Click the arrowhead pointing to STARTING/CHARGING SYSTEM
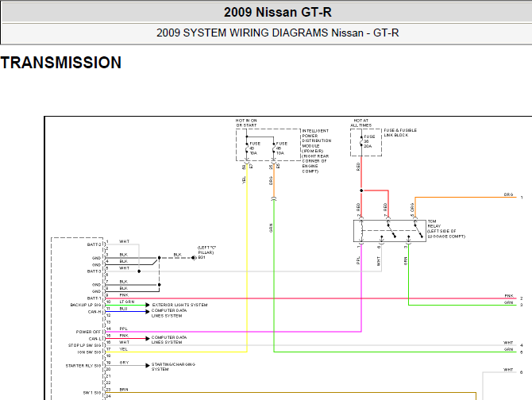This screenshot has width=532, height=400. click(x=148, y=365)
